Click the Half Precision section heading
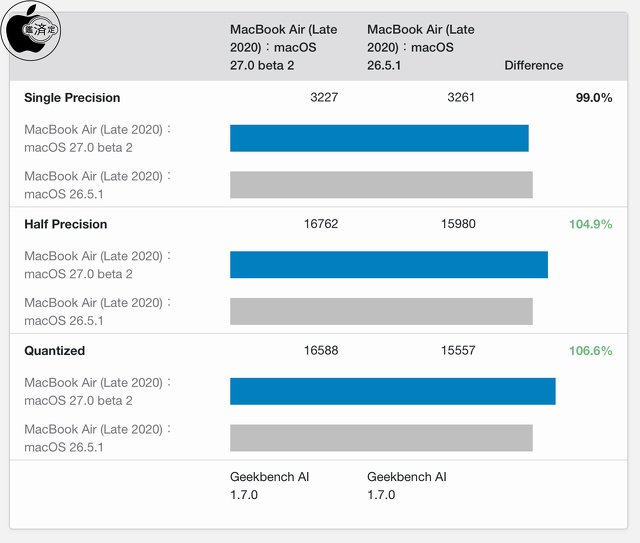The image size is (640, 543). 66,224
